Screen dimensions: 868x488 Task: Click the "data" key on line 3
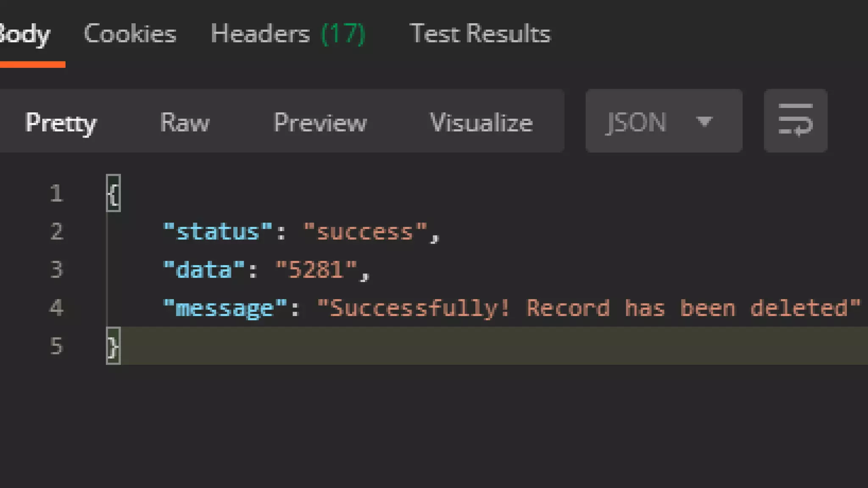point(204,270)
